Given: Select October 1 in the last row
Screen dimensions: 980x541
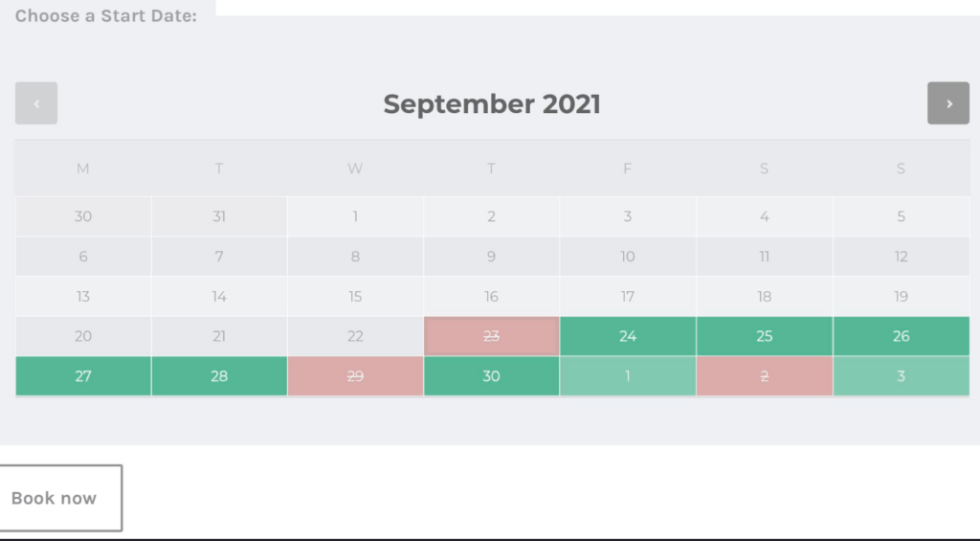Looking at the screenshot, I should (628, 376).
